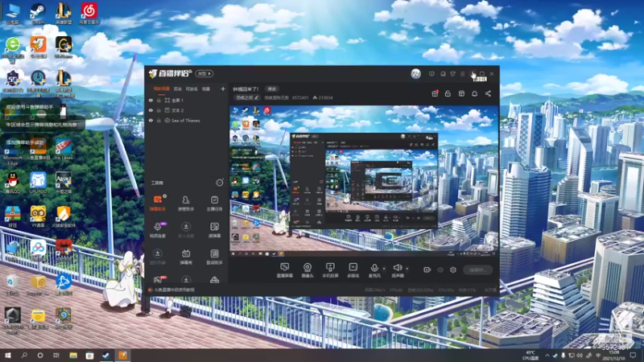The image size is (644, 362).
Task: Switch to the fourth scene tab
Action: (206, 88)
